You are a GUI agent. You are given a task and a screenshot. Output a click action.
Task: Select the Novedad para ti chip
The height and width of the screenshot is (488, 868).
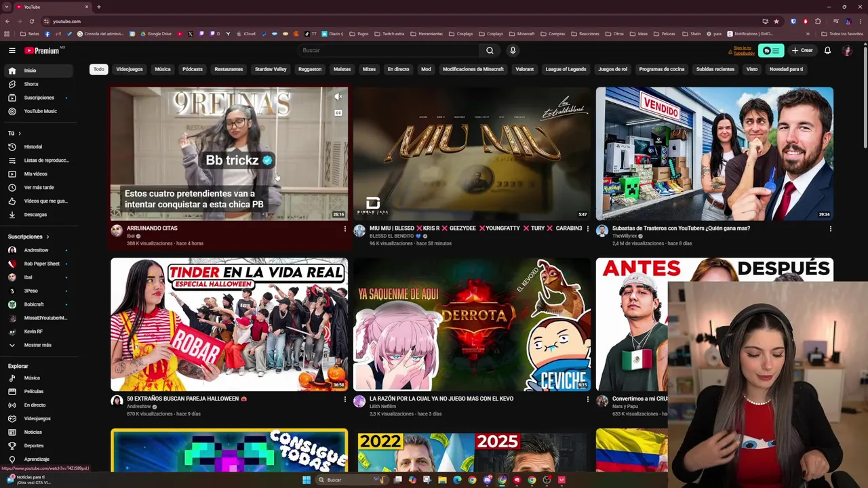786,69
